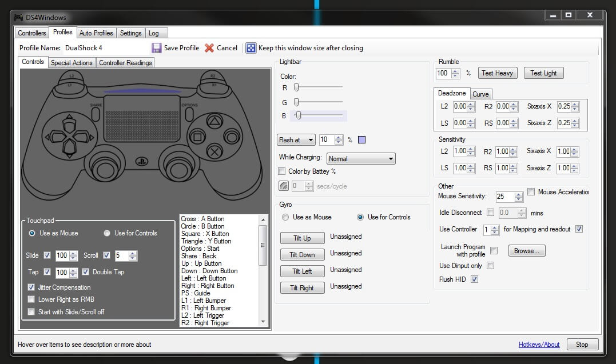616x364 pixels.
Task: Click the Cross button on controller image
Action: [x=214, y=152]
